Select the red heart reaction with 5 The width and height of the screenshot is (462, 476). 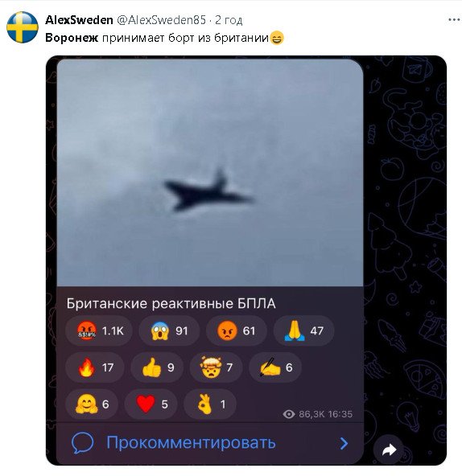coord(151,404)
